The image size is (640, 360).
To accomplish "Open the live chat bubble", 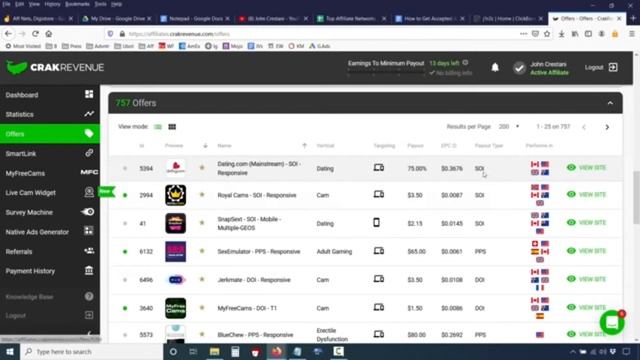I will pos(612,323).
